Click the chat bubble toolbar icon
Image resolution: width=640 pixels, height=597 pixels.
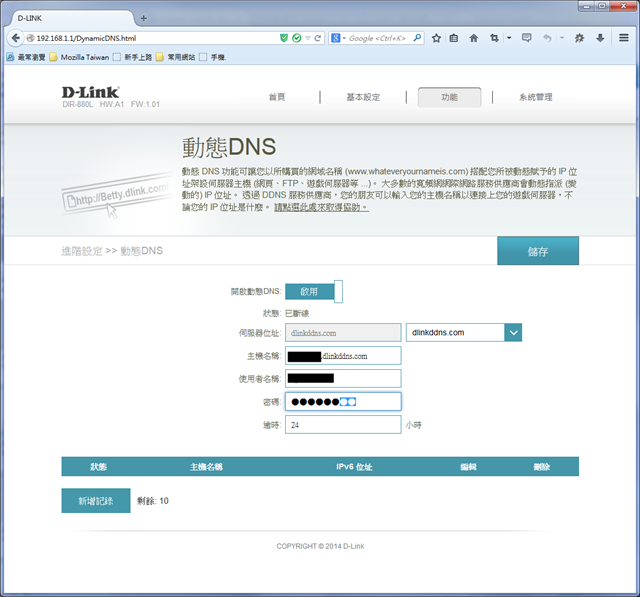[527, 38]
